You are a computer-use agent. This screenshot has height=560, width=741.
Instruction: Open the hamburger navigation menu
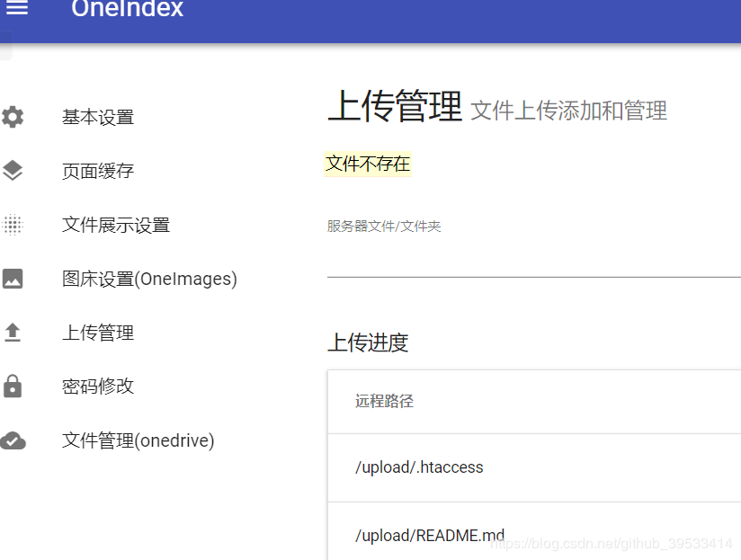(x=16, y=7)
